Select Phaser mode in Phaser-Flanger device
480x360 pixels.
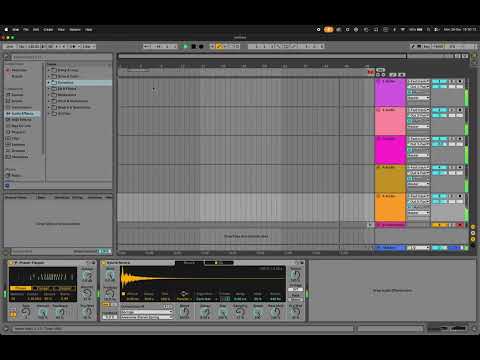click(x=21, y=288)
